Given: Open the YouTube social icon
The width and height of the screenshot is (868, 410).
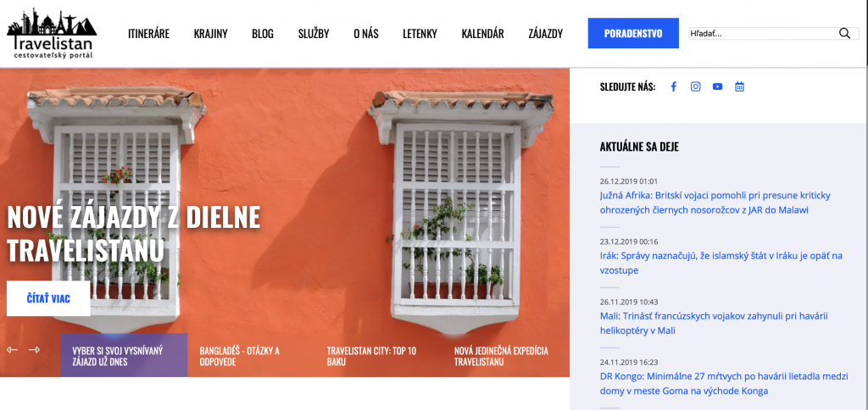Looking at the screenshot, I should [x=717, y=87].
